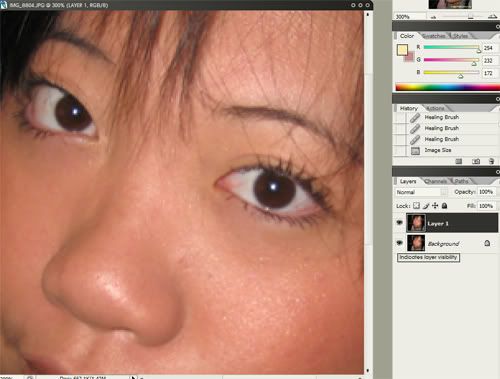Click the background color swatch in Color panel

tap(409, 57)
